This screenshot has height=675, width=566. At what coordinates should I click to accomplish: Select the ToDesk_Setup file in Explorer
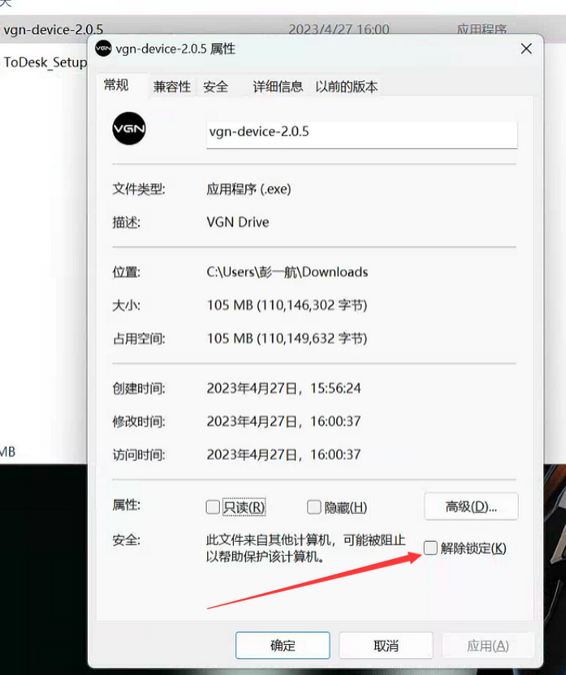[x=45, y=62]
